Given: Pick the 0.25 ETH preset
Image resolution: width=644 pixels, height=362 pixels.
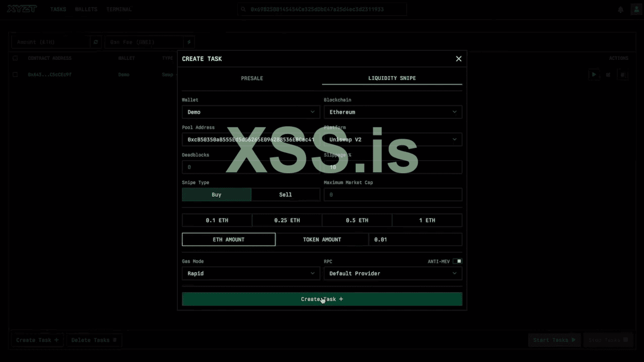Looking at the screenshot, I should [287, 221].
